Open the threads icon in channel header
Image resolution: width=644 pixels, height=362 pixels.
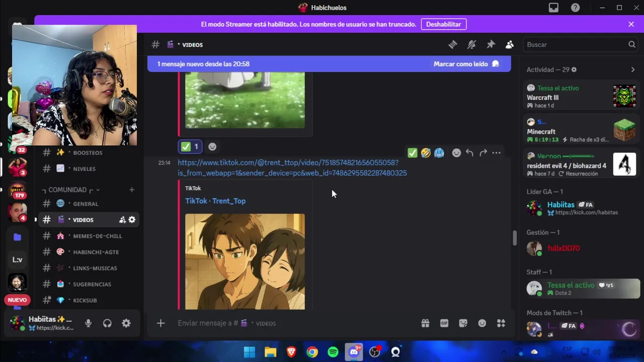[453, 45]
